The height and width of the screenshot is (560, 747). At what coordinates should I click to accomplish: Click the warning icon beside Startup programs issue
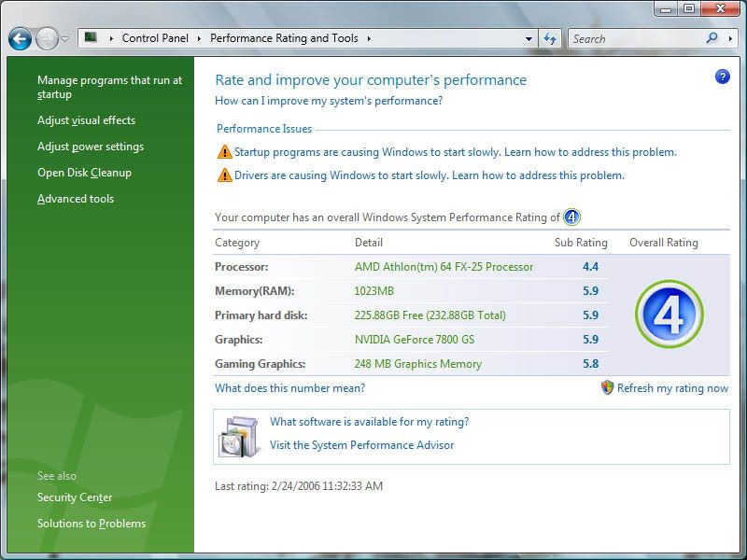pos(224,152)
